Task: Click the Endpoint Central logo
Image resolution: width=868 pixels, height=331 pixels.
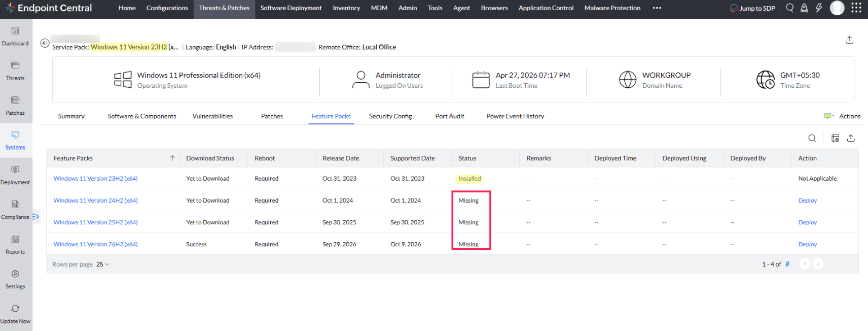Action: click(49, 8)
